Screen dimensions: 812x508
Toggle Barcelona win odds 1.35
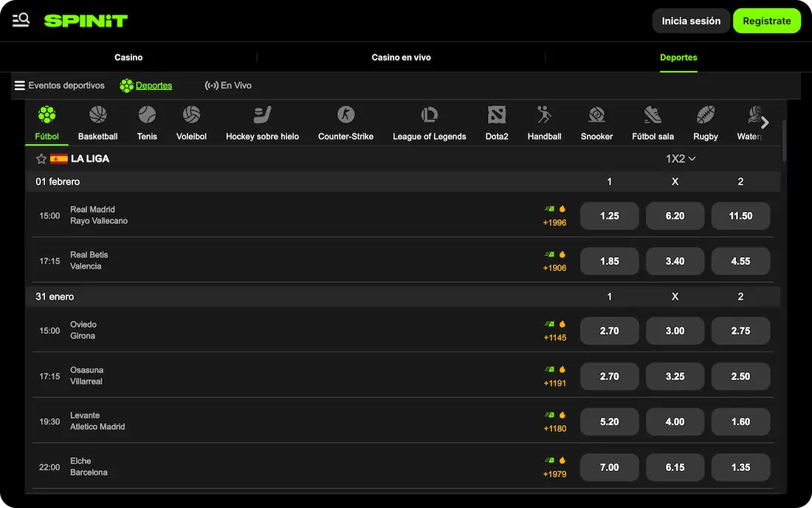pyautogui.click(x=740, y=467)
